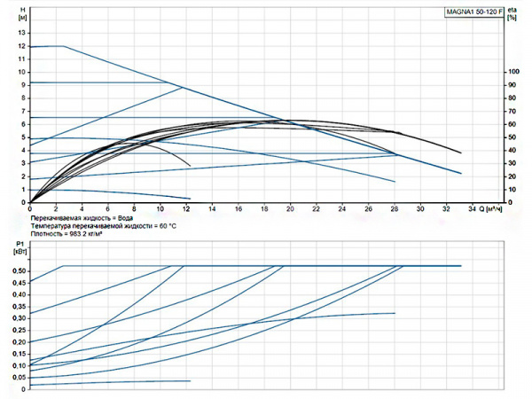The height and width of the screenshot is (399, 532).
Task: Click the eta [%] efficiency axis title
Action: (x=511, y=13)
